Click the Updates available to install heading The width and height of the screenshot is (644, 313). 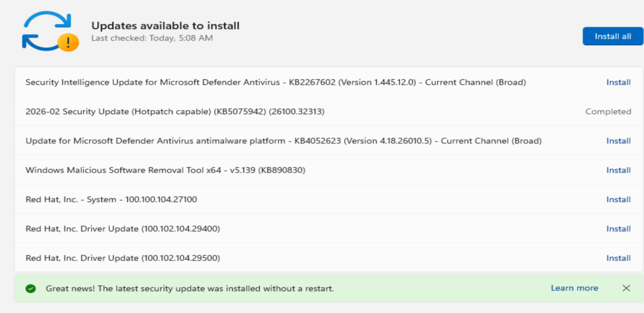click(165, 26)
